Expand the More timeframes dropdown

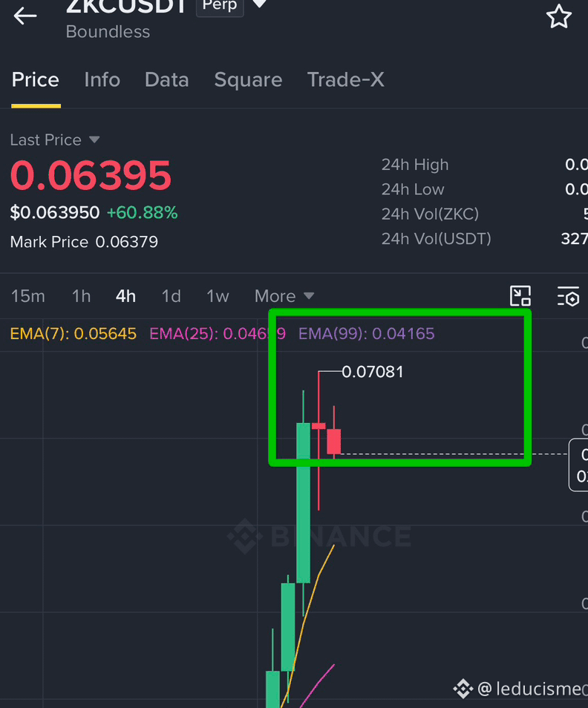tap(284, 296)
